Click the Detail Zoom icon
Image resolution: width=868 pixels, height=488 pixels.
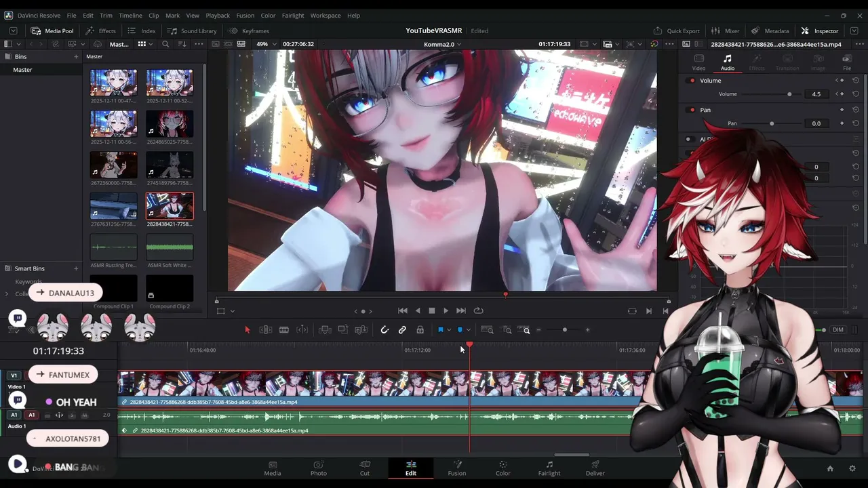pos(507,330)
